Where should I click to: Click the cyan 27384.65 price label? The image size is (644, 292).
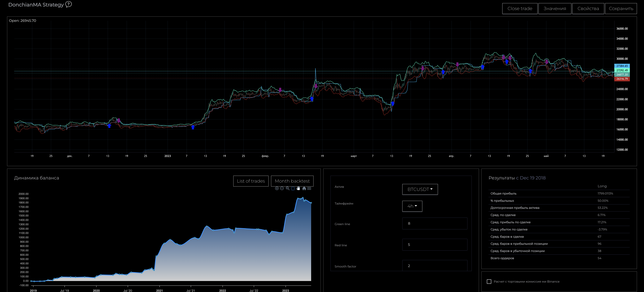[x=622, y=66]
